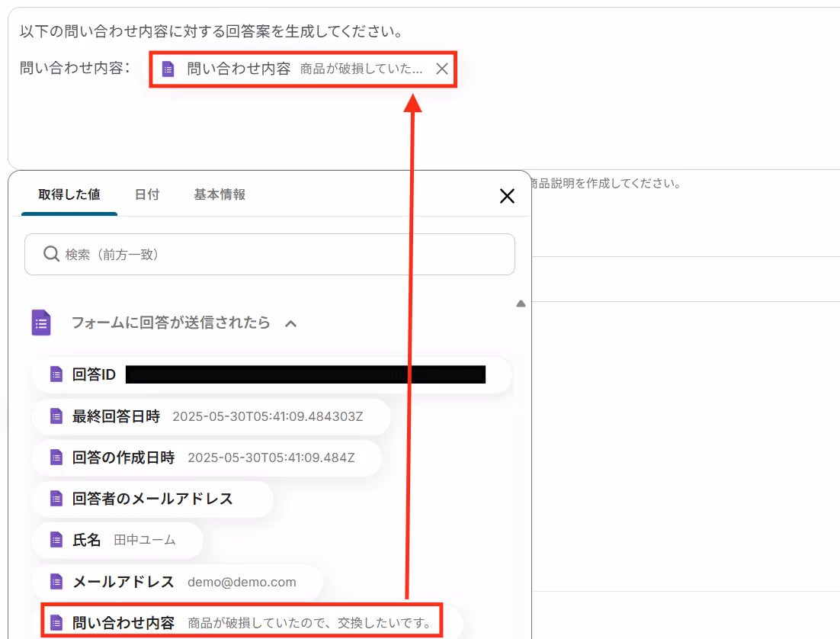Screen dimensions: 840x639
Task: Click the Google Forms icon beside フォームに回答が送信されたら
Action: pyautogui.click(x=41, y=323)
